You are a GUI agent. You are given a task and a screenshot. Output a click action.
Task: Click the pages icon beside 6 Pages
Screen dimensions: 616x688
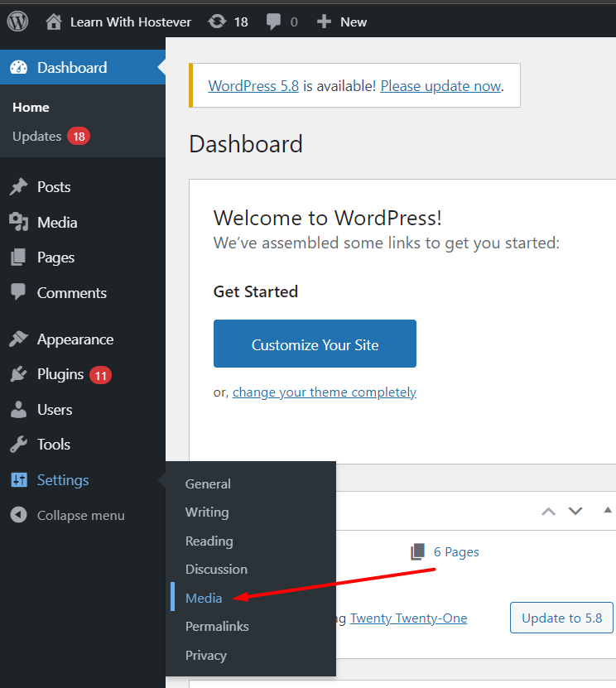tap(417, 551)
